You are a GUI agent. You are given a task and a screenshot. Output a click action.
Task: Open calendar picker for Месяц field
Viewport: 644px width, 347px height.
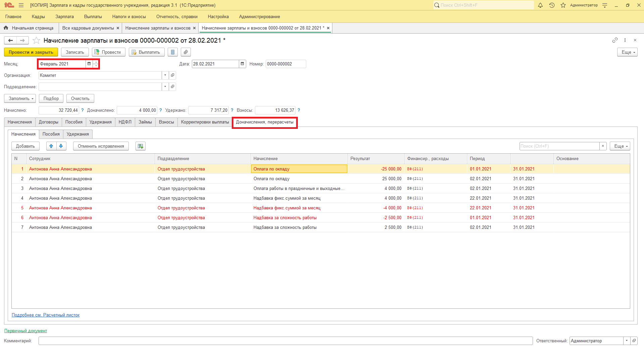tap(89, 64)
